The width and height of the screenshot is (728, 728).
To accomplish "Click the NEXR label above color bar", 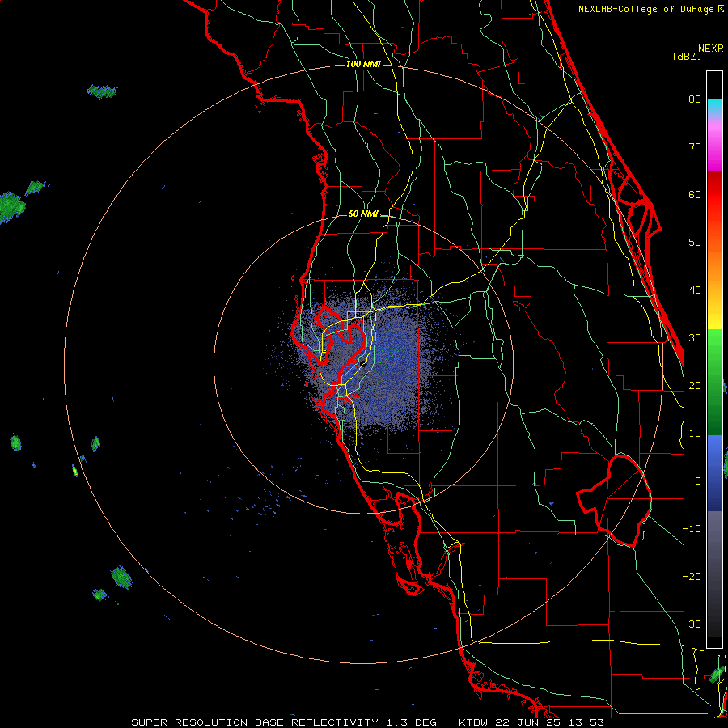I will tap(711, 49).
